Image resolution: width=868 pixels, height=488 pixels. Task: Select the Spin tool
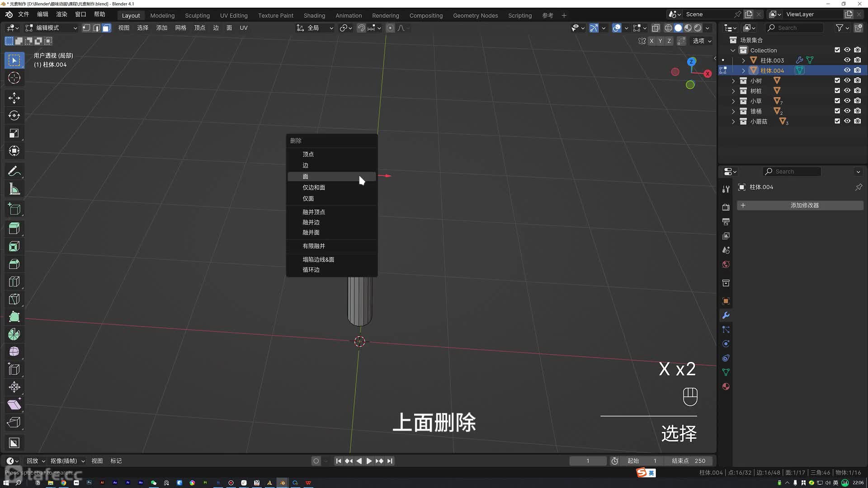tap(14, 334)
